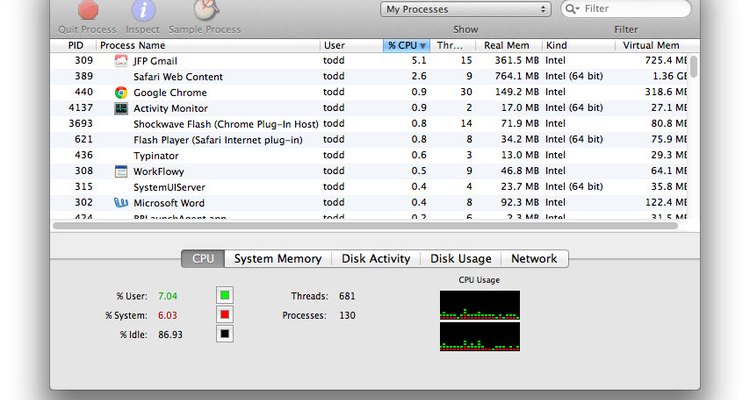The width and height of the screenshot is (750, 400).
Task: Sort by the Kind column header
Action: coord(578,45)
